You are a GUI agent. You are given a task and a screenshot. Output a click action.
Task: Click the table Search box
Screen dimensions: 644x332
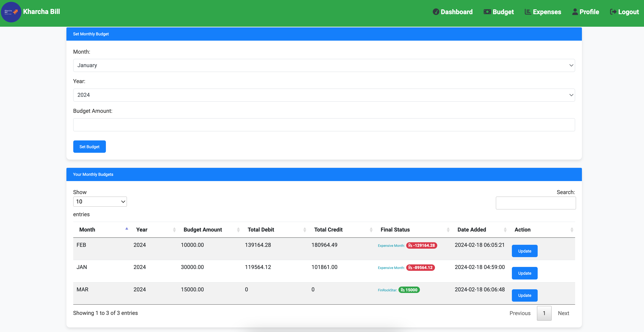pyautogui.click(x=536, y=203)
